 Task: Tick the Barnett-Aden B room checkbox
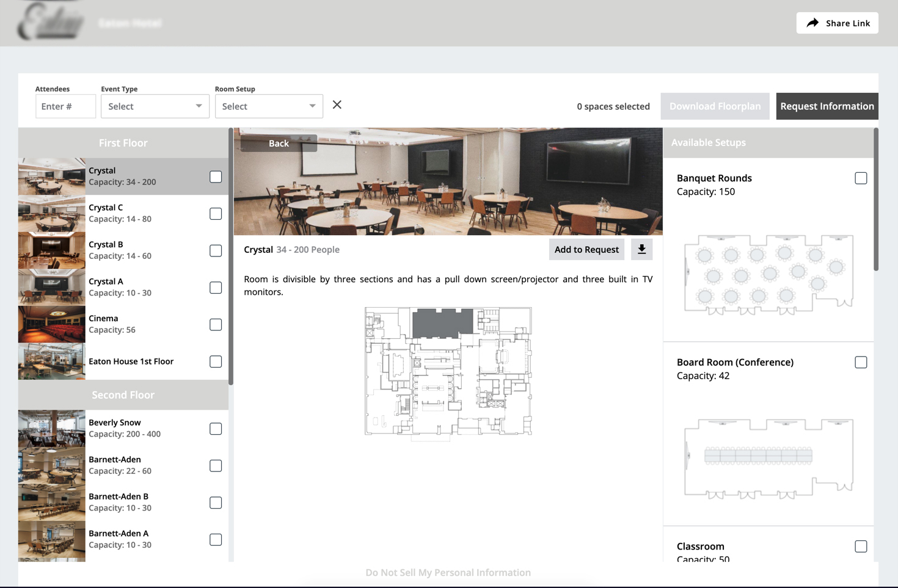pyautogui.click(x=216, y=503)
